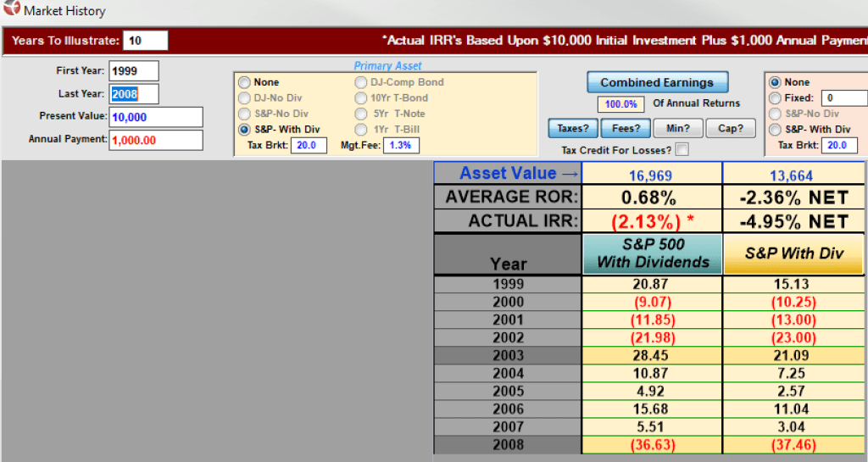
Task: Click the 100.0% annual returns field
Action: click(x=620, y=104)
